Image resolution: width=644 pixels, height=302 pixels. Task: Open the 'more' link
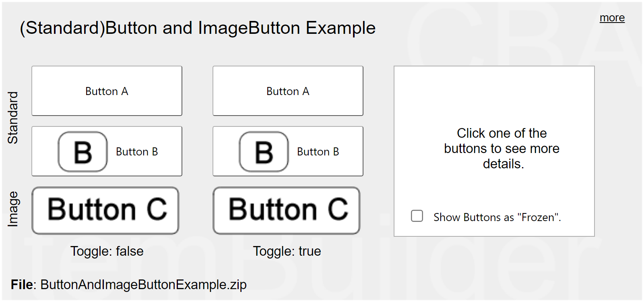coord(612,18)
